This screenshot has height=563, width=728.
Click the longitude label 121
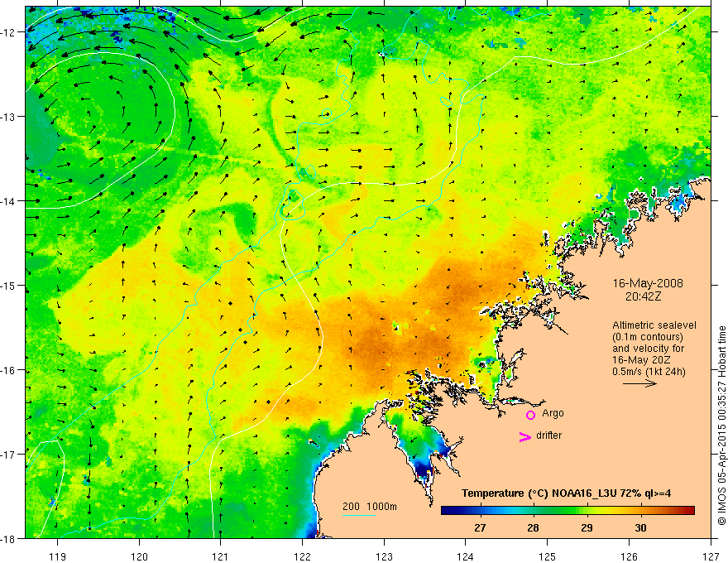[221, 556]
